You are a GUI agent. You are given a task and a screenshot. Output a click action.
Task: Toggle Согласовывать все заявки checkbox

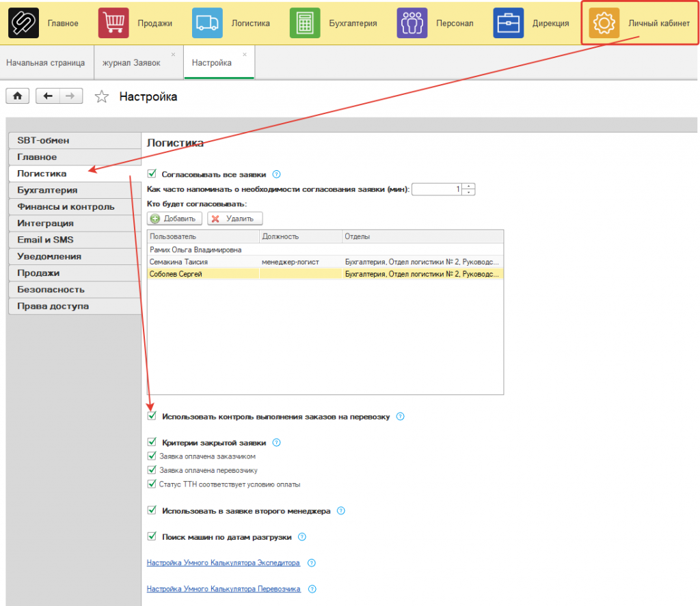(152, 174)
